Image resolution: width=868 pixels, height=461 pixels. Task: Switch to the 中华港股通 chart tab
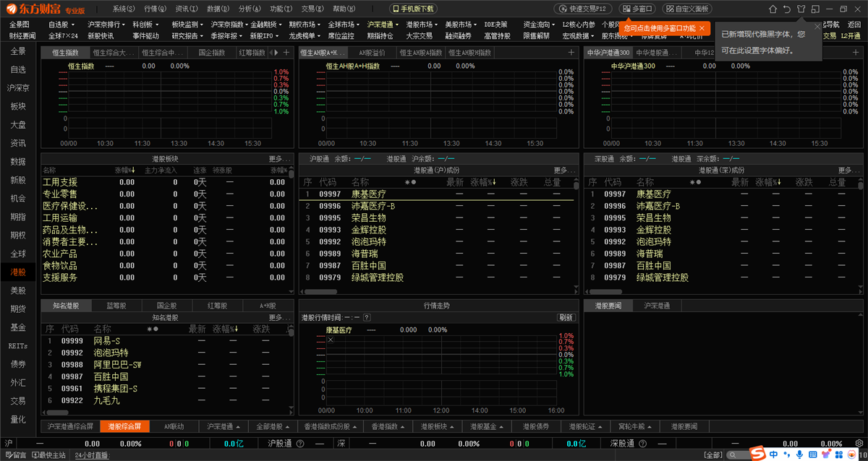(657, 53)
